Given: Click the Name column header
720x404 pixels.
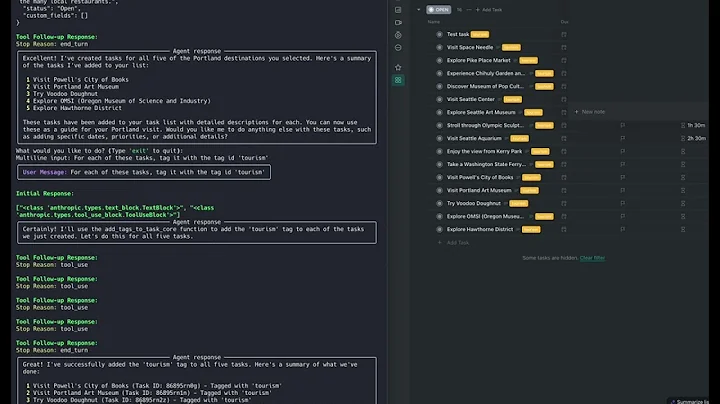Looking at the screenshot, I should point(433,22).
